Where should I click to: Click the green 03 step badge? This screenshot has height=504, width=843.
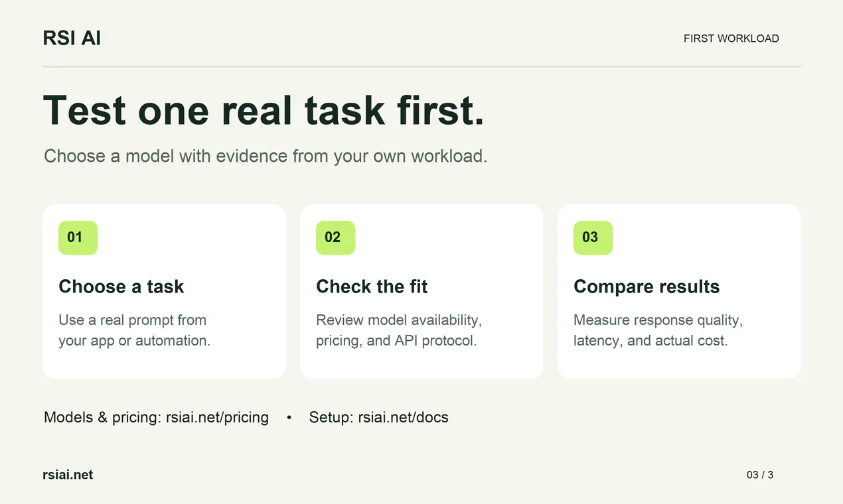[x=593, y=237]
